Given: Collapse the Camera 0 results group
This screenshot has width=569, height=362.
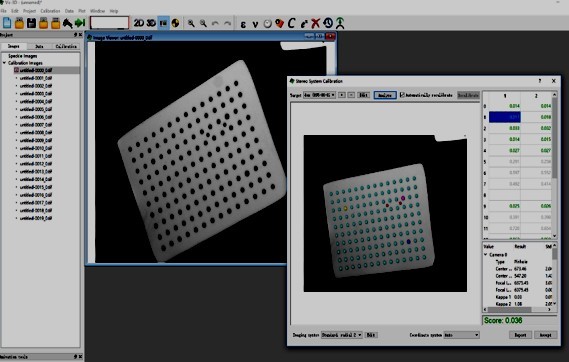Looking at the screenshot, I should pyautogui.click(x=486, y=255).
